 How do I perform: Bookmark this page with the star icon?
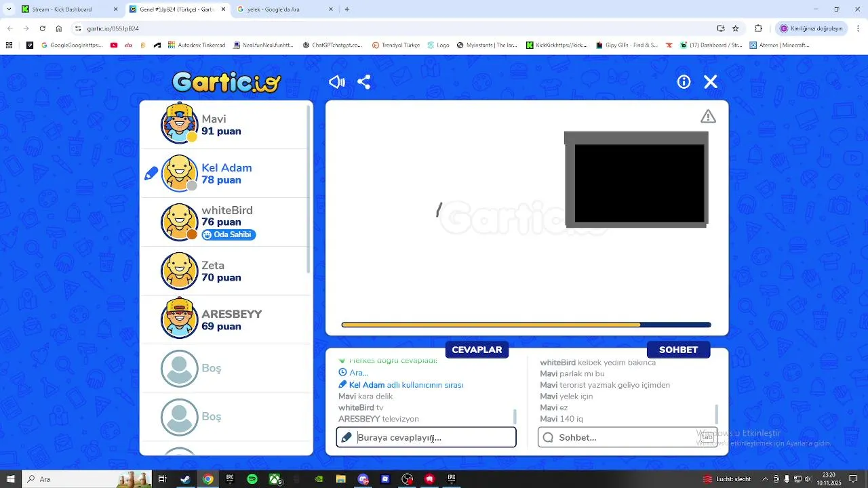[736, 28]
